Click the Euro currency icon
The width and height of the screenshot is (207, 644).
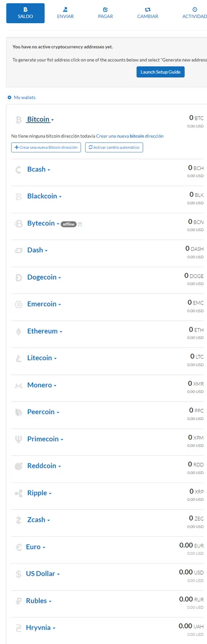tap(19, 547)
